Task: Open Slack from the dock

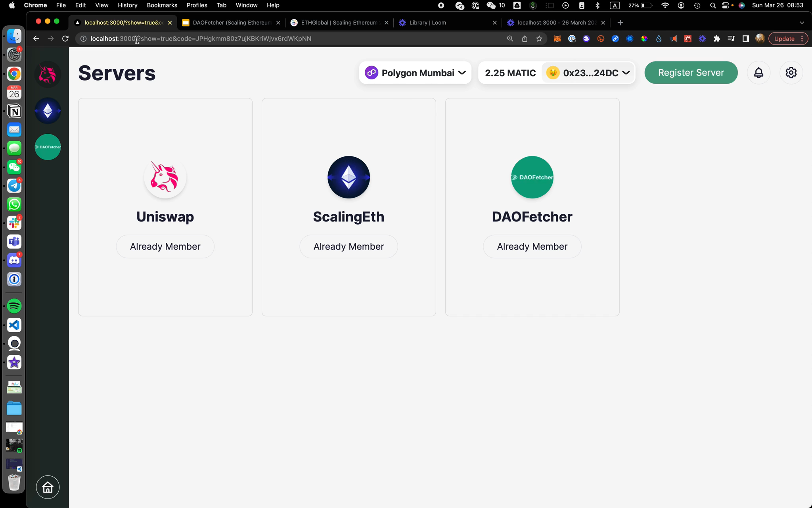Action: point(14,223)
